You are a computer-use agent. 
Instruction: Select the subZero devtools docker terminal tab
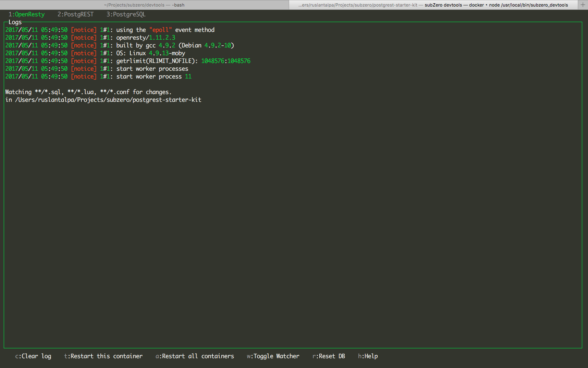(433, 5)
